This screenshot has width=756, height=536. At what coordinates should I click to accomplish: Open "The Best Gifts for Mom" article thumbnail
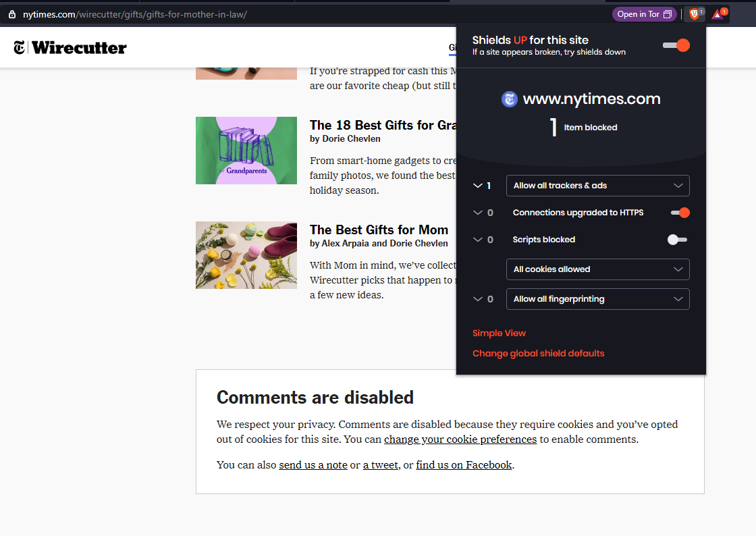coord(246,255)
